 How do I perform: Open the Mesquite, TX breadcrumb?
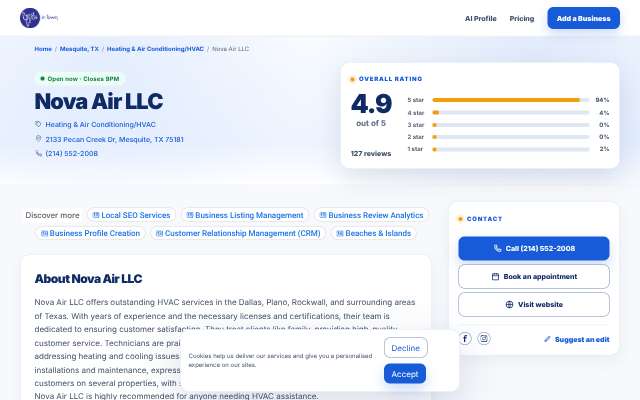(79, 49)
